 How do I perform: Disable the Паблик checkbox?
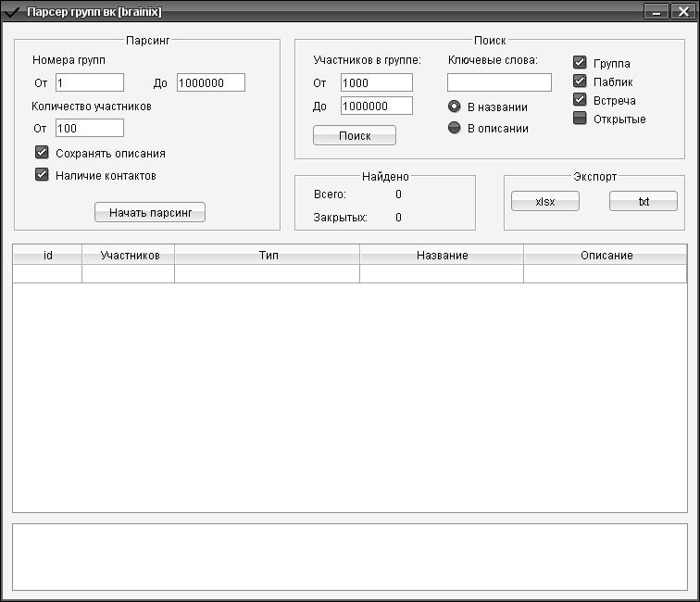[581, 82]
